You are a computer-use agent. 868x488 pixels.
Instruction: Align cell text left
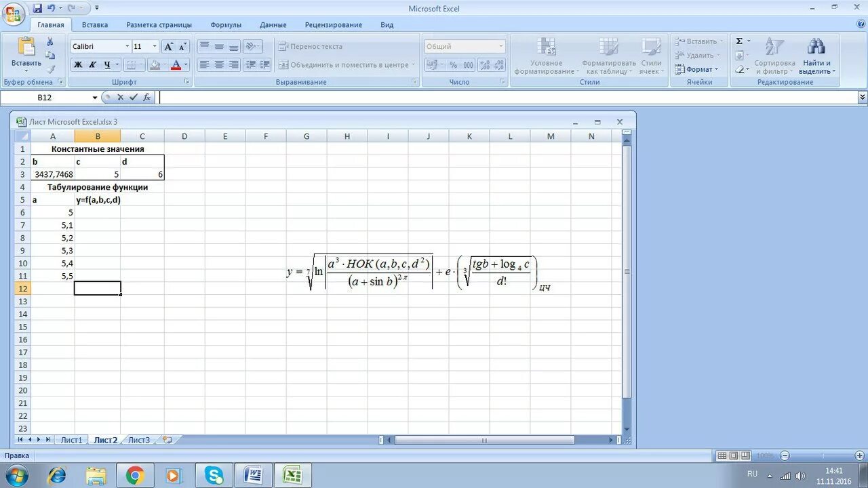tap(204, 65)
